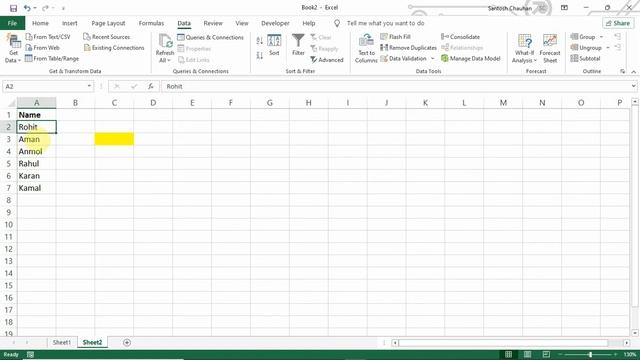Sort column A to Z ascending

coord(260,40)
